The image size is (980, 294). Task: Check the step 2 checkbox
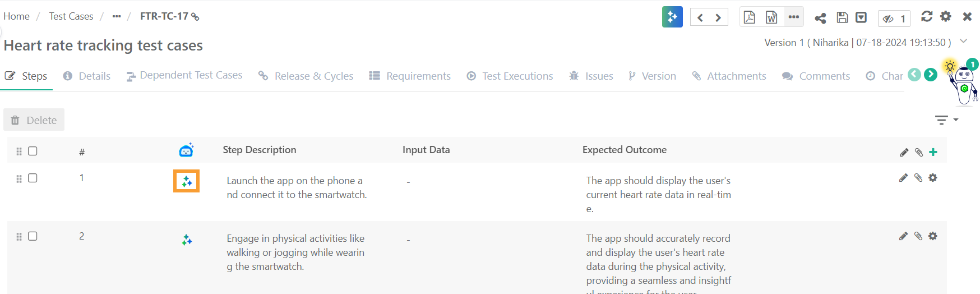33,236
